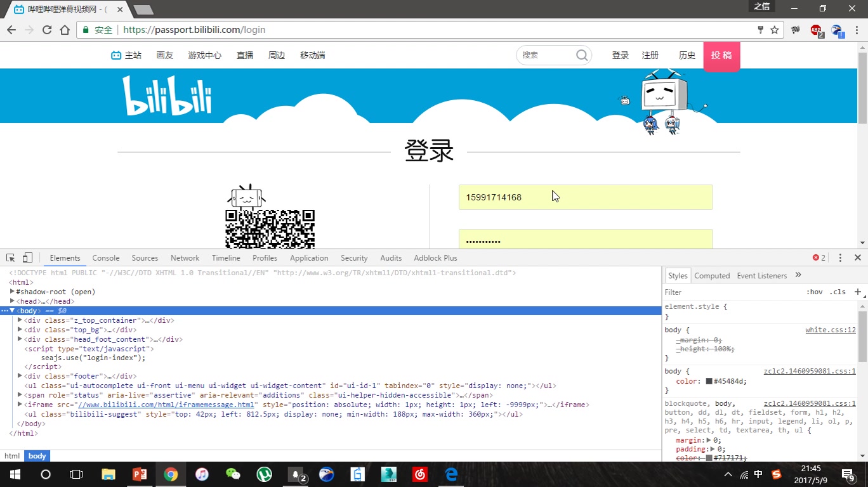The image size is (868, 487).
Task: Open uTorrent from the taskbar
Action: pos(264,474)
